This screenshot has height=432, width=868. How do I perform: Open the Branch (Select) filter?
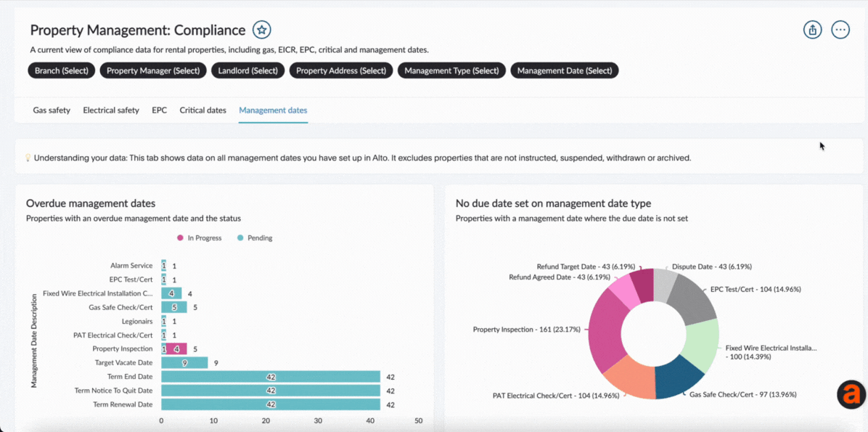[x=62, y=70]
